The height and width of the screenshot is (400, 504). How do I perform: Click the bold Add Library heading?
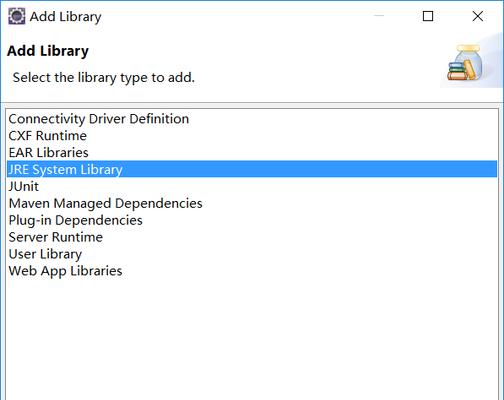tap(48, 51)
